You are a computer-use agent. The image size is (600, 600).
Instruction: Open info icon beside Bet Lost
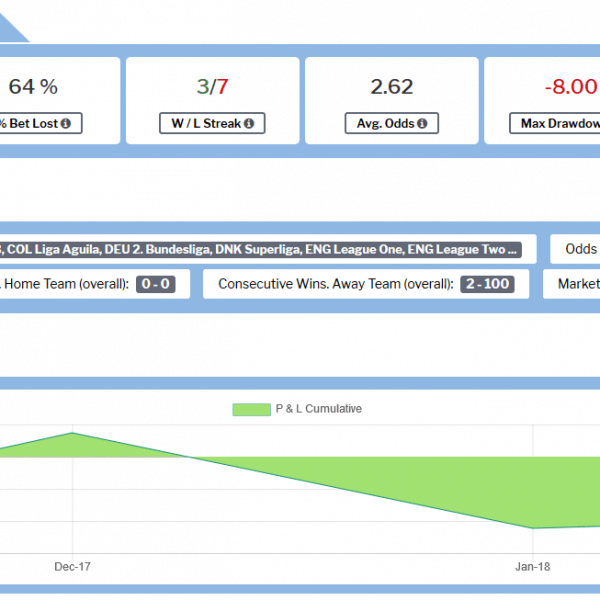click(66, 124)
